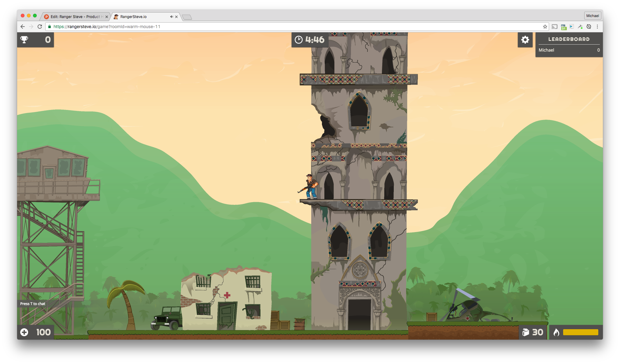This screenshot has height=364, width=620.
Task: Click the circular sync arrows extension icon
Action: click(x=589, y=27)
